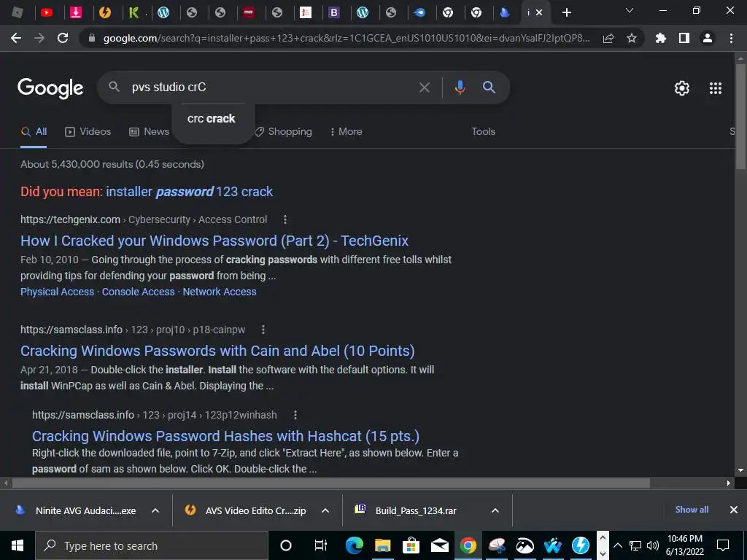Open search Tools

(483, 132)
